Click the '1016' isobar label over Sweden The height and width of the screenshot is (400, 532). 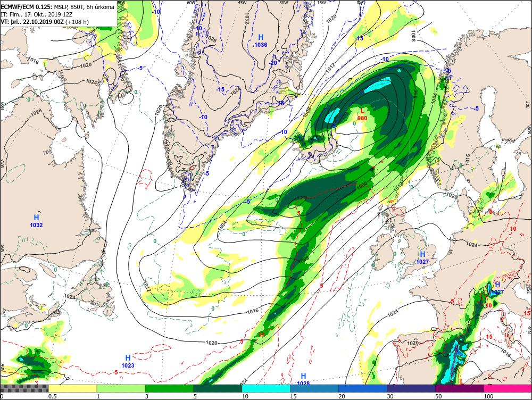468,159
